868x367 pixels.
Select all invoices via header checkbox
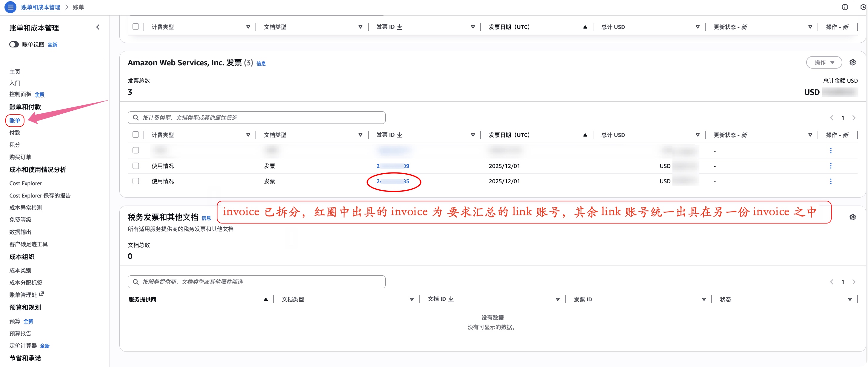coord(136,135)
